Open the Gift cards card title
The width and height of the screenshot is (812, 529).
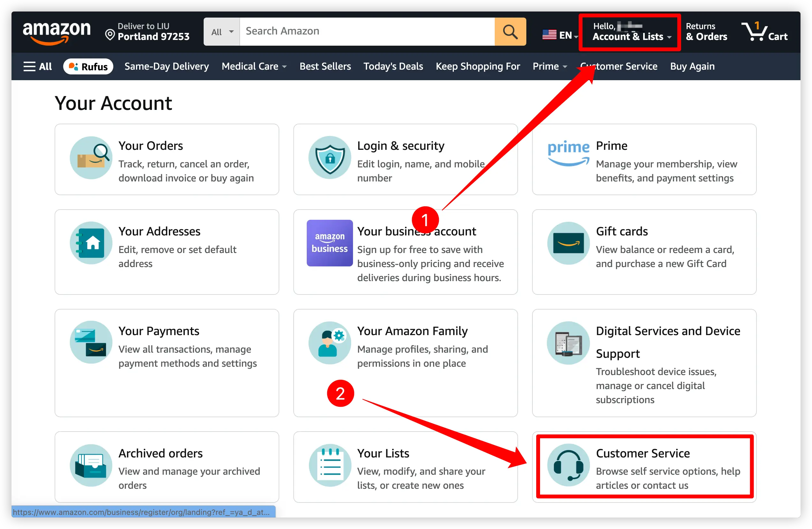click(x=622, y=232)
